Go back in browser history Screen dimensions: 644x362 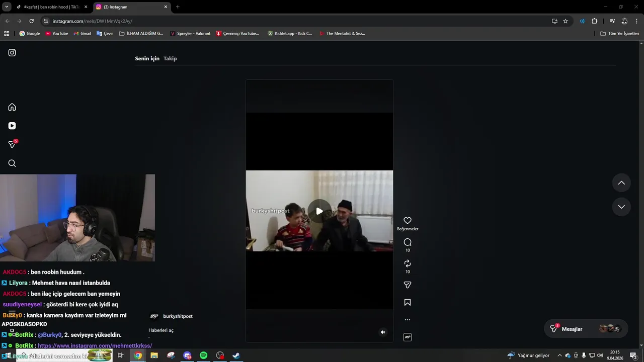(x=7, y=21)
